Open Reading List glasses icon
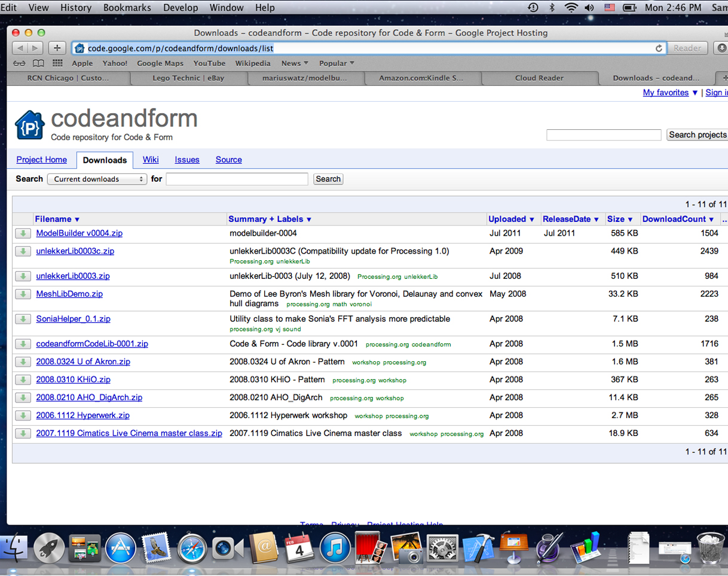 [x=19, y=63]
